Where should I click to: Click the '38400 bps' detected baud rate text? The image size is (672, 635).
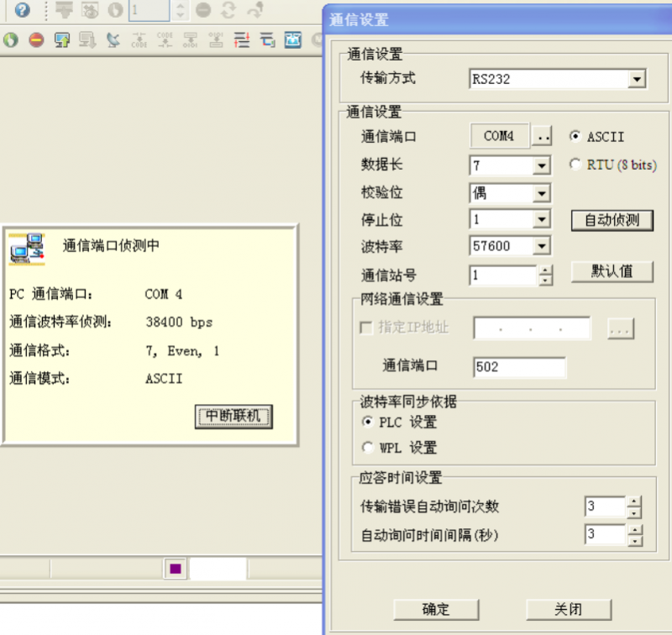[x=179, y=323]
